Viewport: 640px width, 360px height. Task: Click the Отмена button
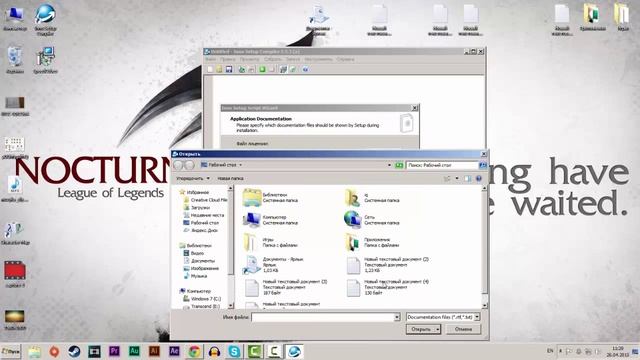pyautogui.click(x=463, y=329)
